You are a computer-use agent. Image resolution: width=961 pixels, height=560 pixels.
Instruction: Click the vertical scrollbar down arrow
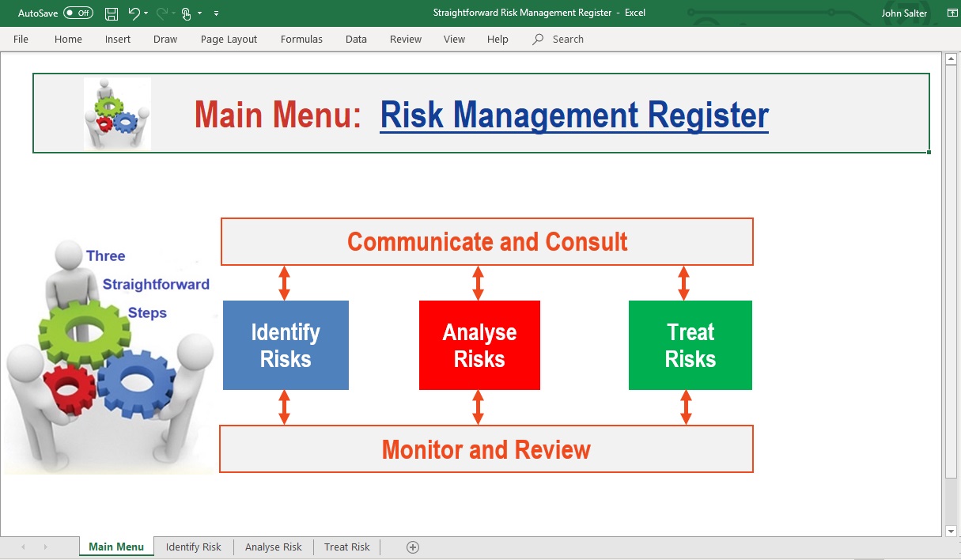coord(952,532)
